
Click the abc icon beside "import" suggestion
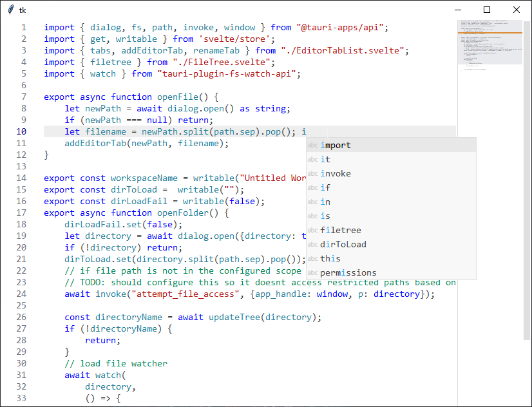coord(312,146)
